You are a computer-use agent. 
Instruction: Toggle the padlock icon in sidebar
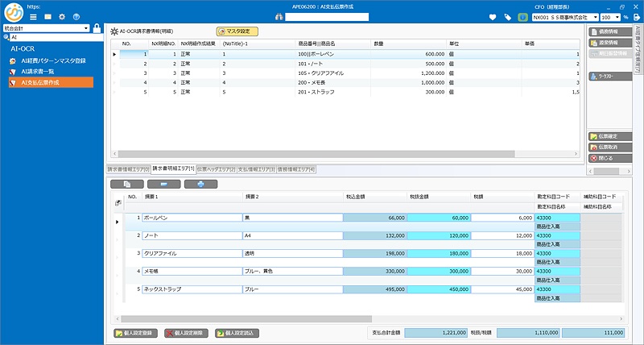[x=97, y=29]
